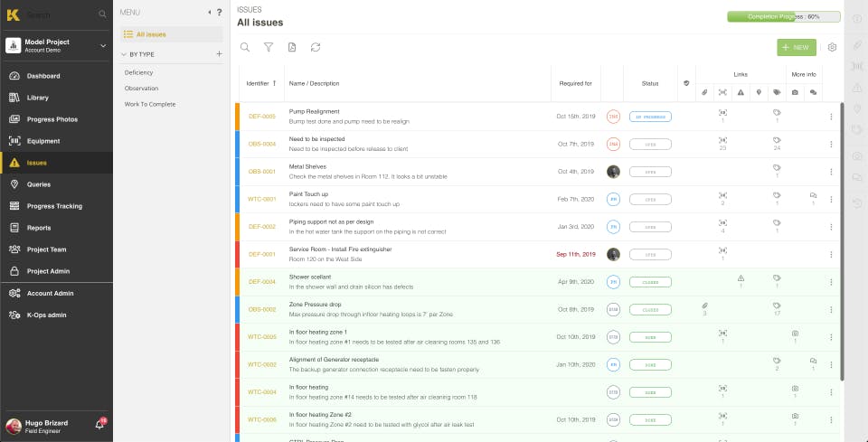The height and width of the screenshot is (442, 868).
Task: Click the notification bell icon
Action: pos(100,424)
